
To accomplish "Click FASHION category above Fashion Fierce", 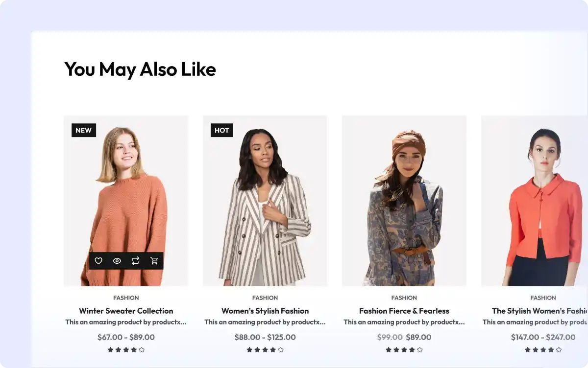I will point(404,298).
